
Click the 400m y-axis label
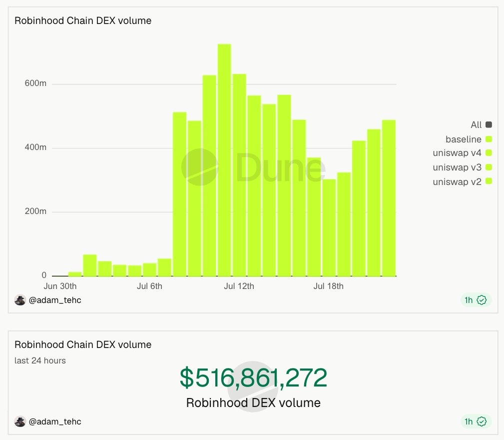[x=35, y=147]
